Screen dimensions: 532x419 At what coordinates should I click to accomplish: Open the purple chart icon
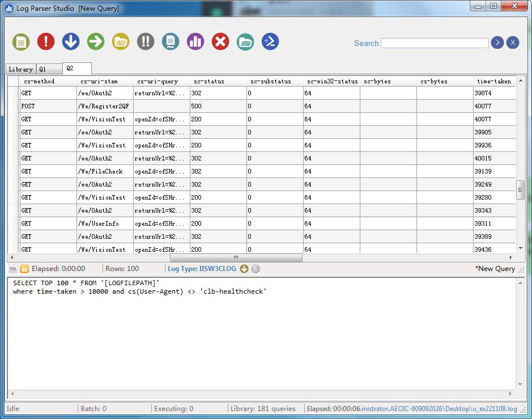tap(195, 42)
